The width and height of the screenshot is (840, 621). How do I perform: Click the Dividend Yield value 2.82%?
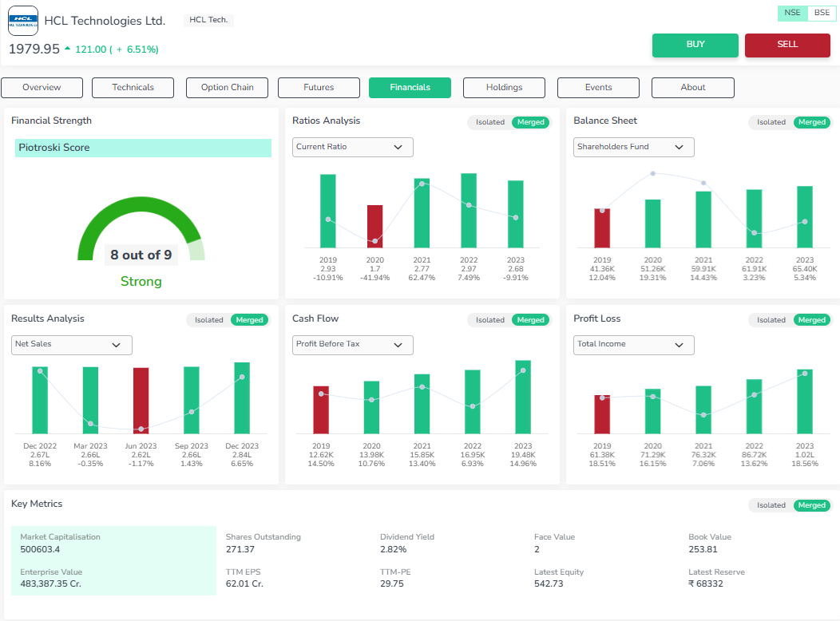(393, 549)
